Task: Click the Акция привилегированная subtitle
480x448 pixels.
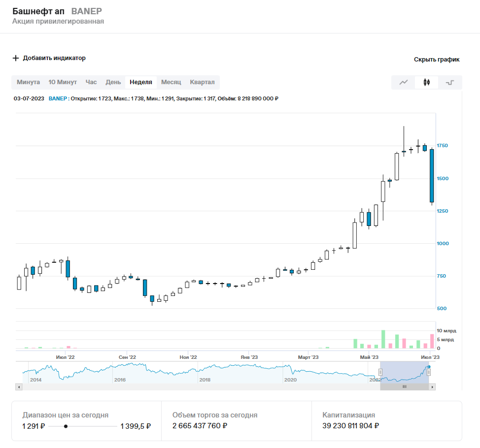Action: 58,21
